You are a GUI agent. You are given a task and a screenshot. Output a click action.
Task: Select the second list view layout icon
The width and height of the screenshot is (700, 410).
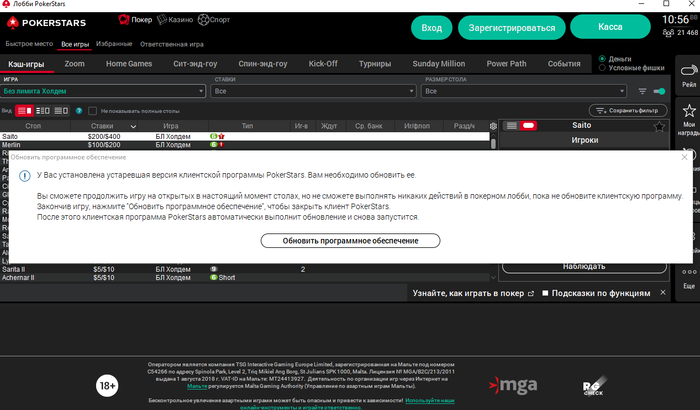43,111
